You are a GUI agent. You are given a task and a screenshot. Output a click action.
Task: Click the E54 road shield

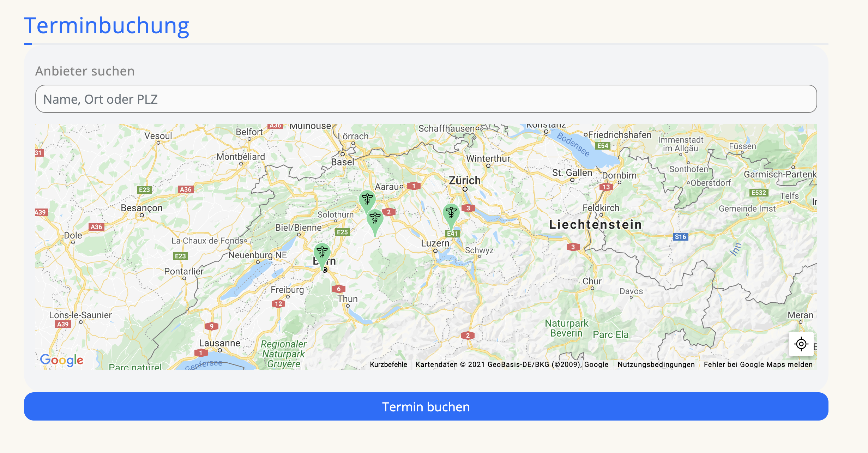click(603, 146)
